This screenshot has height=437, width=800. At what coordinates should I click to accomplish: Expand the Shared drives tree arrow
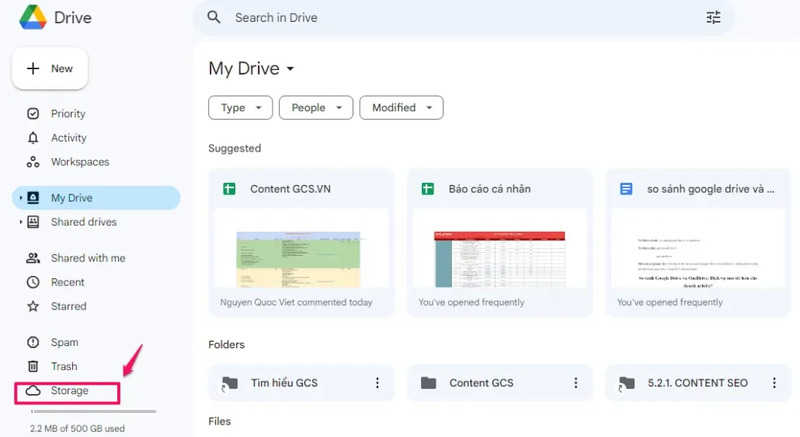20,222
